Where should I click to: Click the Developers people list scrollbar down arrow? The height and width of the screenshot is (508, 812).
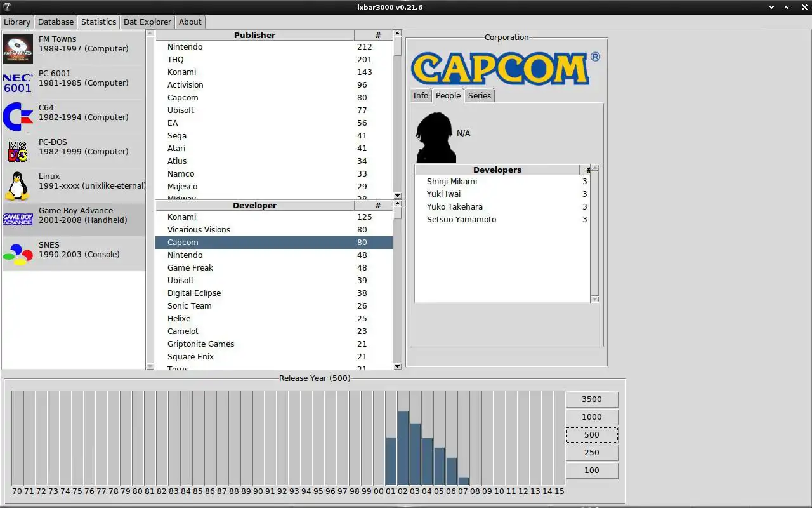pos(594,299)
